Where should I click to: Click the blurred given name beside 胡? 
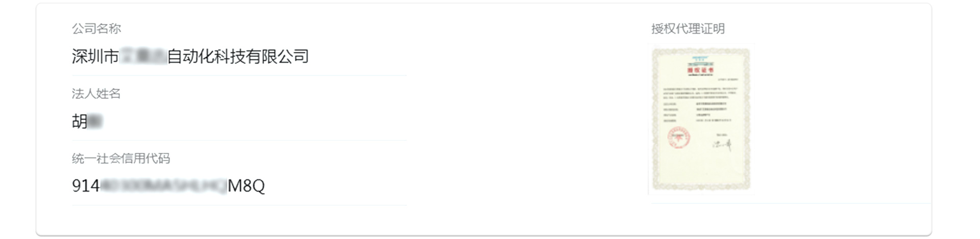(95, 122)
